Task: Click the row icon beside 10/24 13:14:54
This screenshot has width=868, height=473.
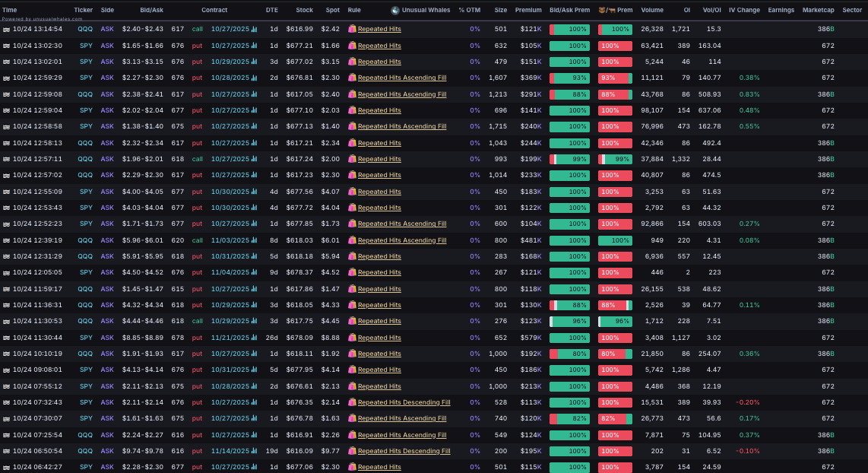Action: (6, 30)
